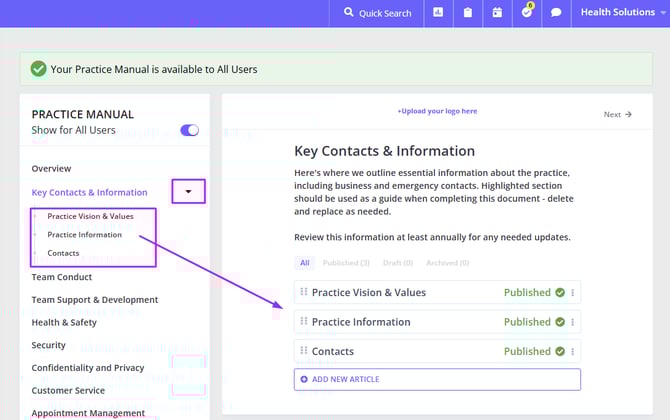
Task: Click Published check mark on Contacts row
Action: coord(560,352)
